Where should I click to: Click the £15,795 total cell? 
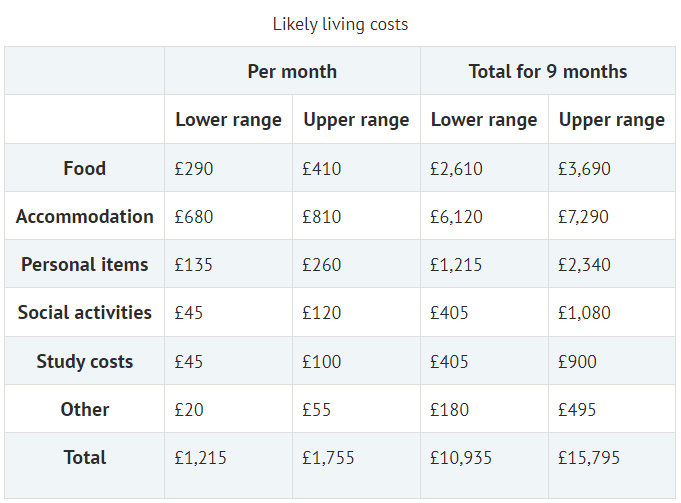coord(589,458)
